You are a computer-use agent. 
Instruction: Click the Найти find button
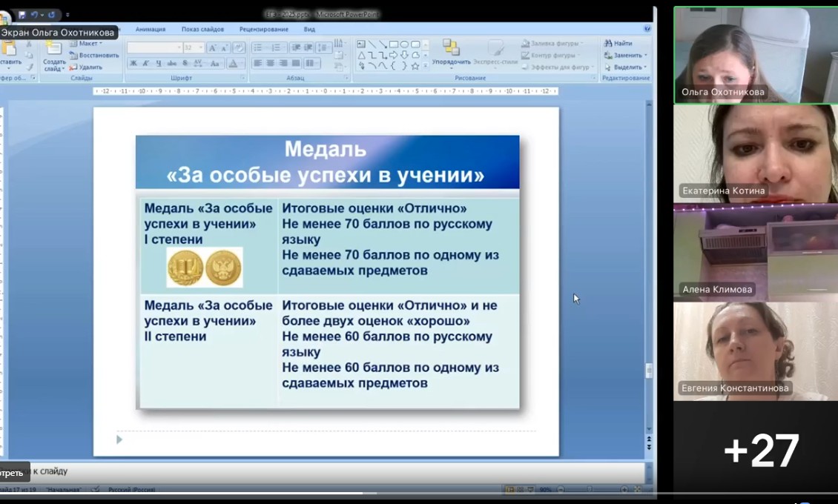[618, 43]
